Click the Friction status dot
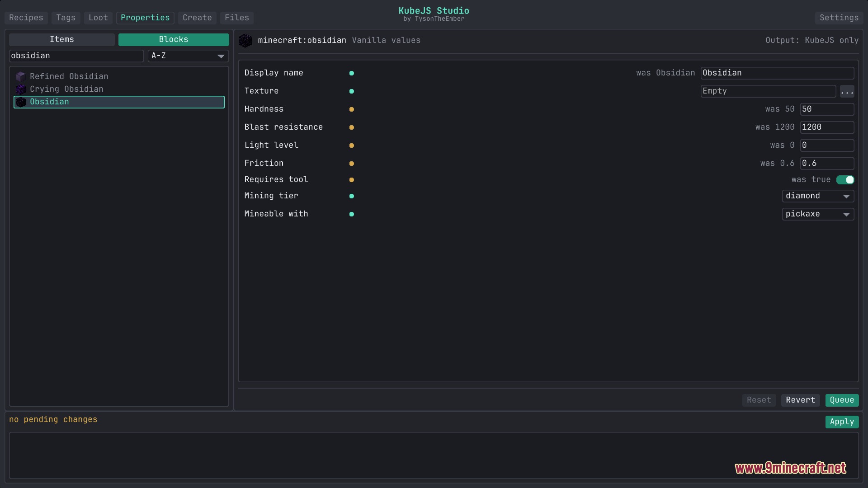 [351, 164]
